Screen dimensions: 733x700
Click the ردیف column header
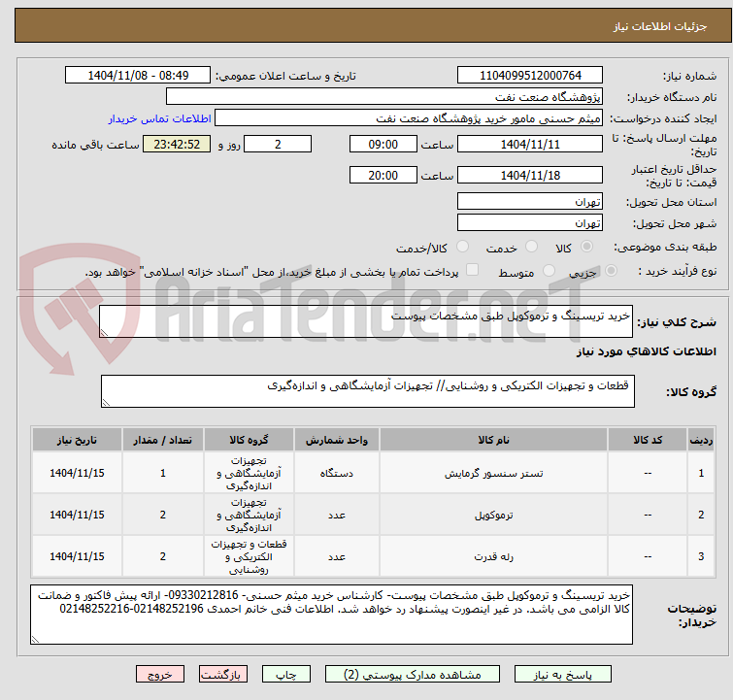coord(701,440)
